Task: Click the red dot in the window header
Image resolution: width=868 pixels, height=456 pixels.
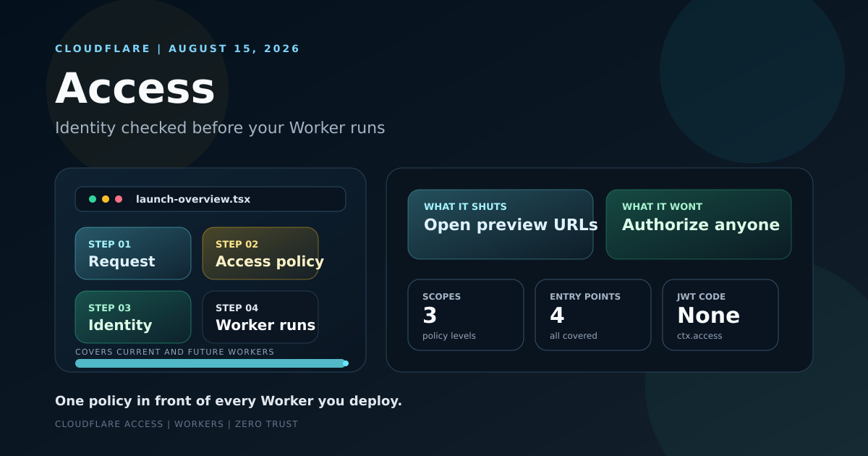Action: point(119,199)
